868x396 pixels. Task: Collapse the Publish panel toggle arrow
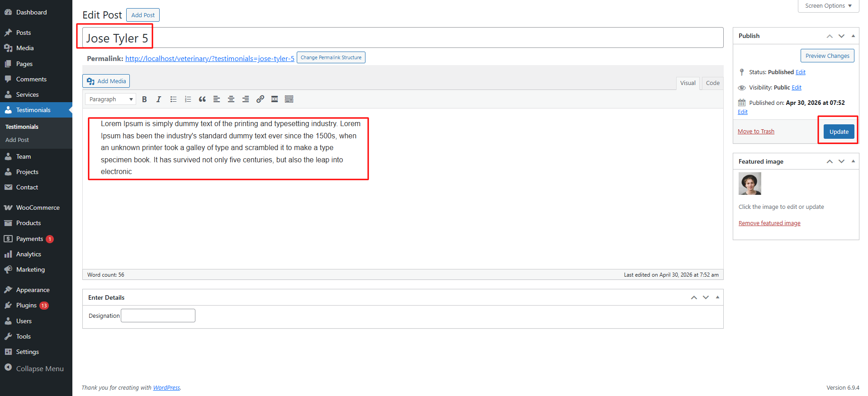point(853,36)
